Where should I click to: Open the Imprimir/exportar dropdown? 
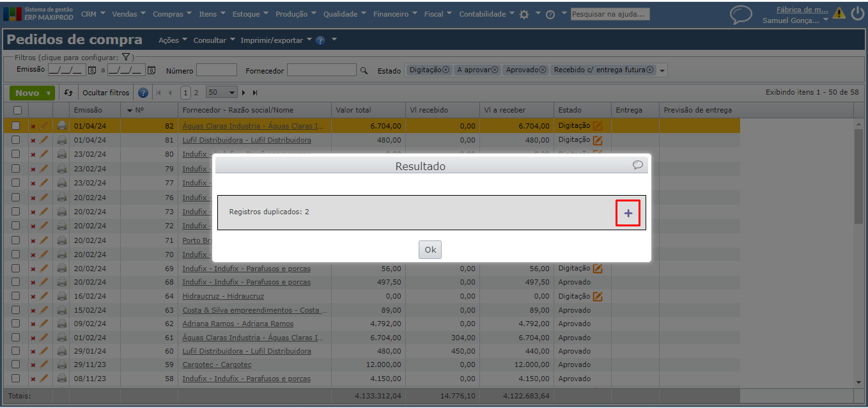pyautogui.click(x=276, y=40)
